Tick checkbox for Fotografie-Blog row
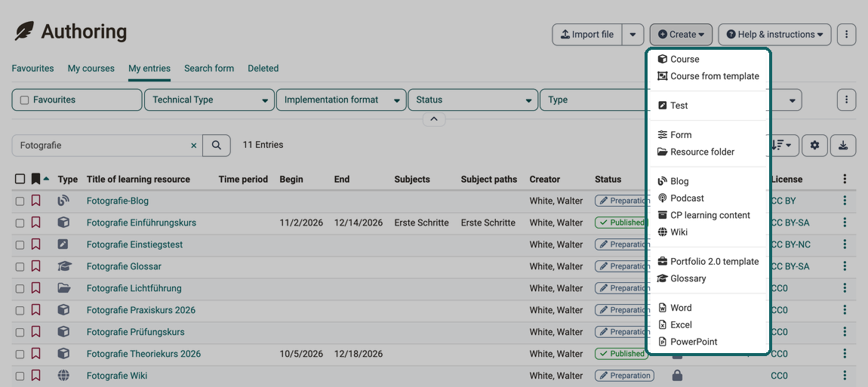The height and width of the screenshot is (387, 868). pos(20,201)
